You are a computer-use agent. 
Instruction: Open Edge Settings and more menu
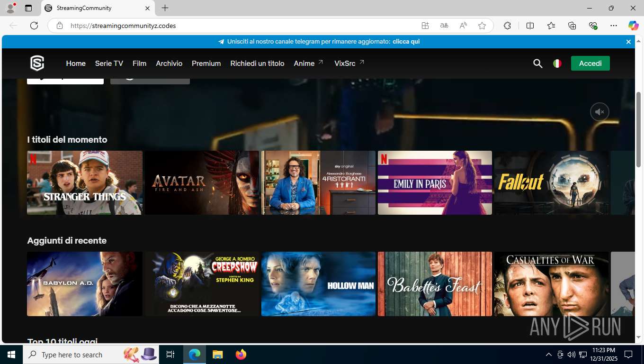click(x=614, y=26)
